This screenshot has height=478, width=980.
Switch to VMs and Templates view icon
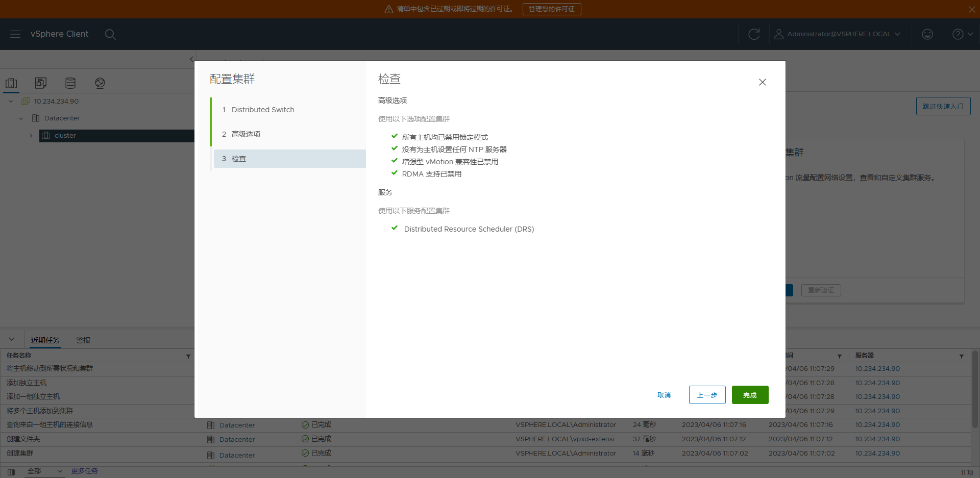(41, 83)
